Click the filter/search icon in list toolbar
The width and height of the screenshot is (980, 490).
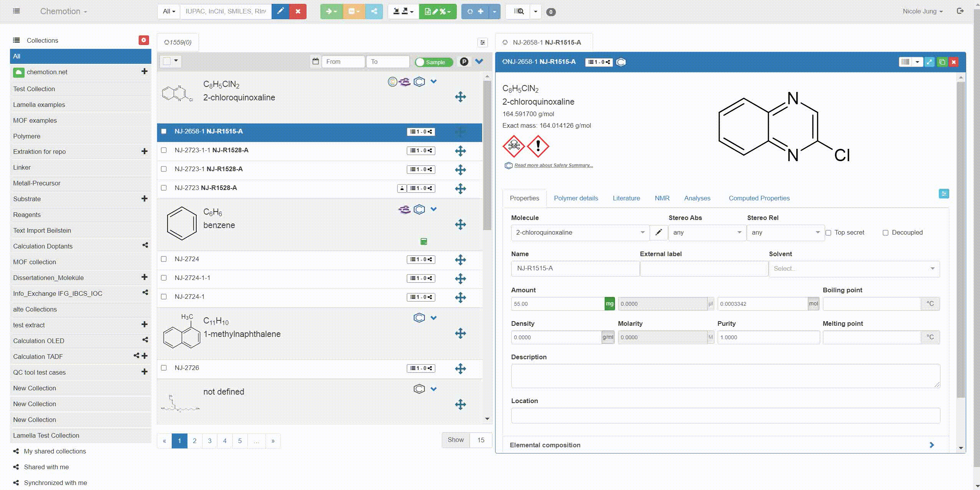tap(482, 42)
